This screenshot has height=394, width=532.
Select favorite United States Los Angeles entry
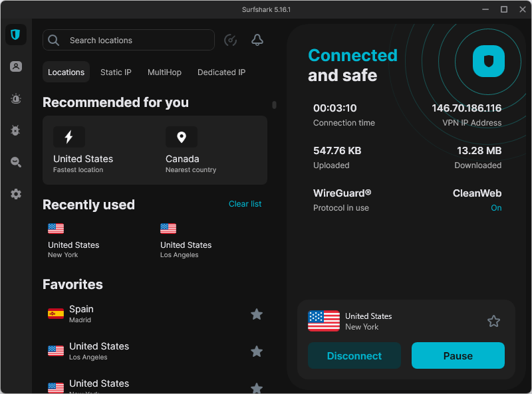pos(155,351)
